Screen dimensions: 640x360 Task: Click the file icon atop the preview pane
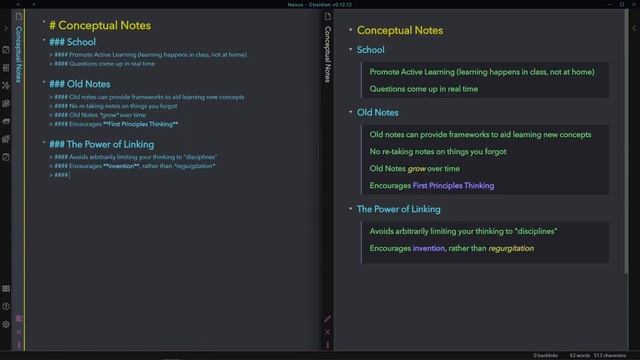(328, 16)
